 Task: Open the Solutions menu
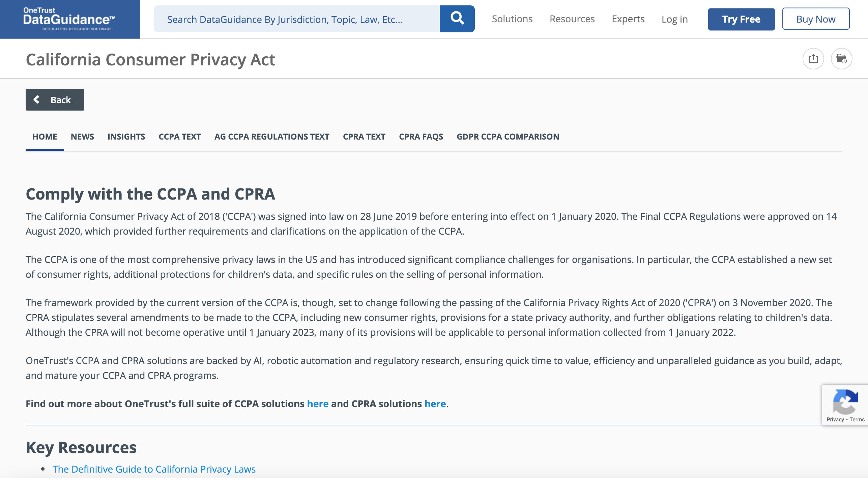click(512, 19)
